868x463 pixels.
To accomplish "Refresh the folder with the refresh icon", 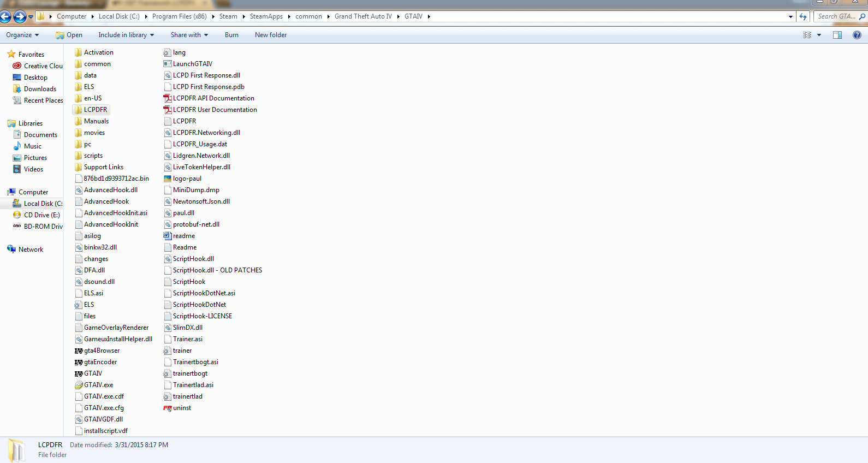I will pos(803,16).
